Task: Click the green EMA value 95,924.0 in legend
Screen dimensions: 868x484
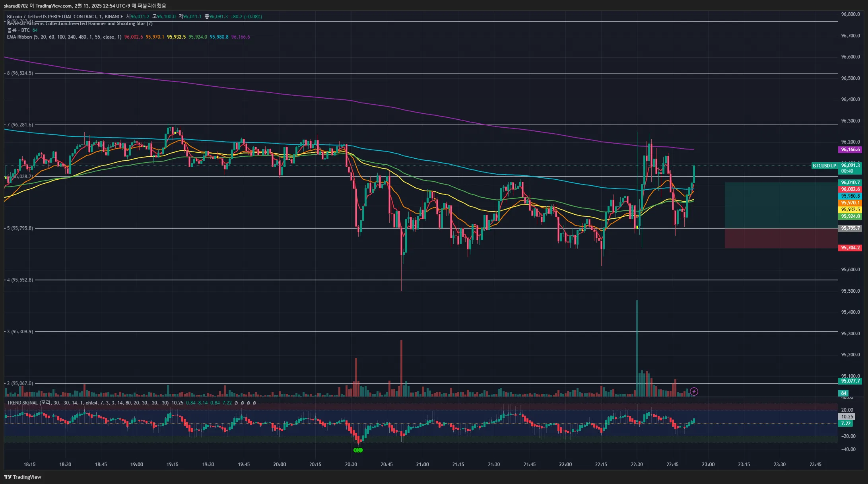Action: [x=198, y=37]
